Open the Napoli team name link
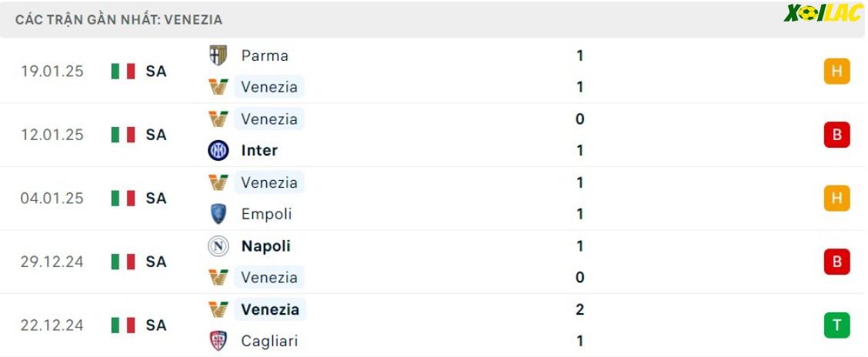The width and height of the screenshot is (868, 357). 265,245
